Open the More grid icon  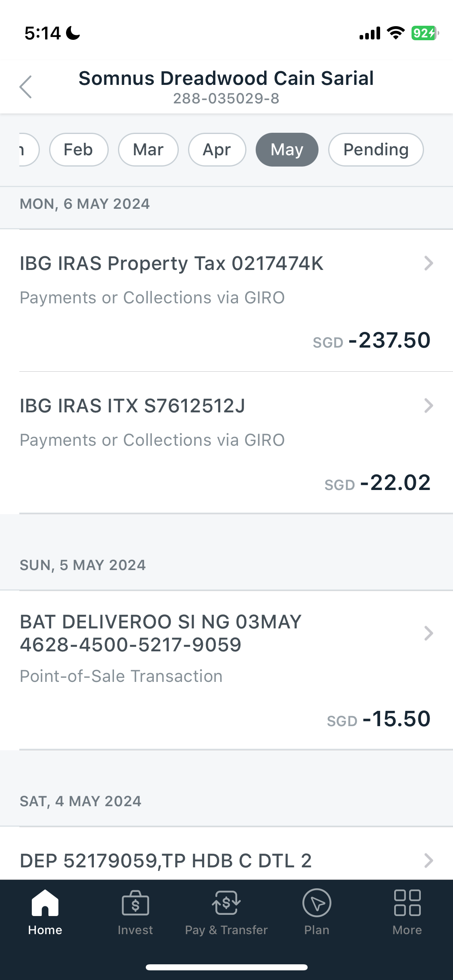tap(407, 903)
